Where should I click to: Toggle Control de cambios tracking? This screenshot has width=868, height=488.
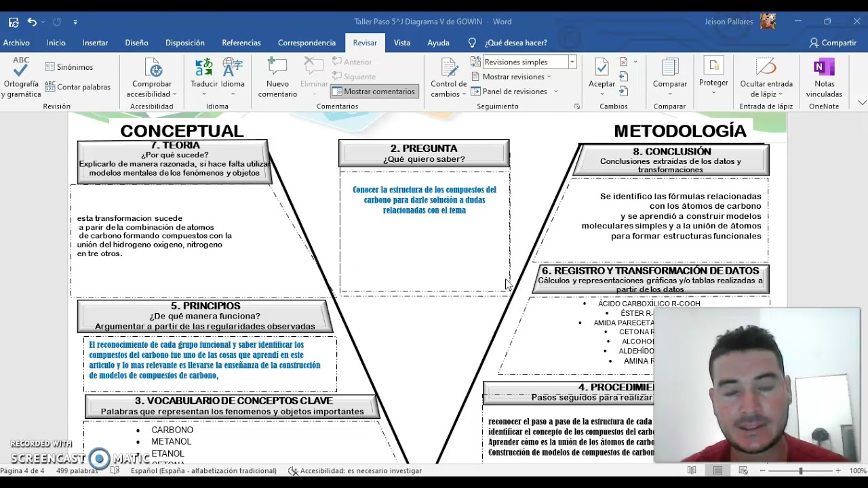pyautogui.click(x=448, y=78)
